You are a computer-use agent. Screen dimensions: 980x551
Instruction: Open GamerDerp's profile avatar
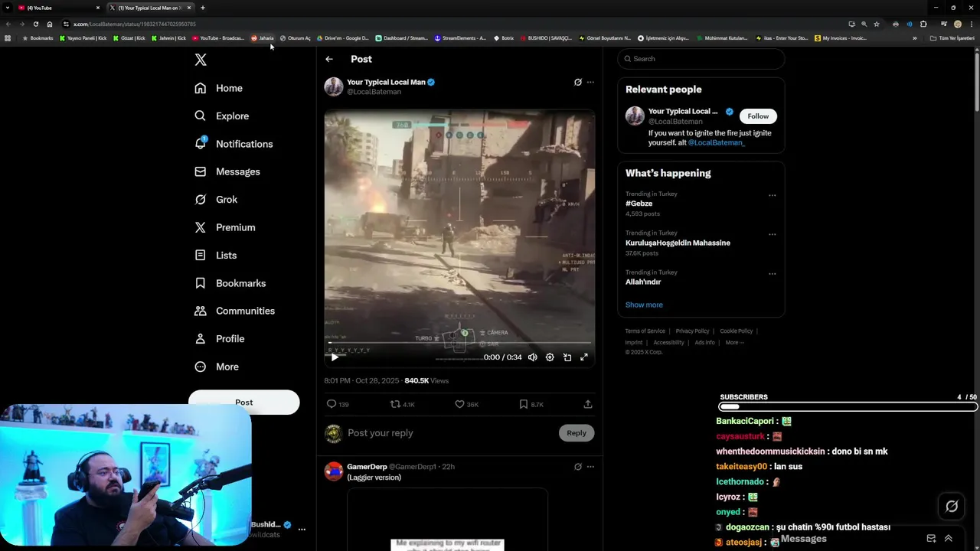[x=334, y=471]
